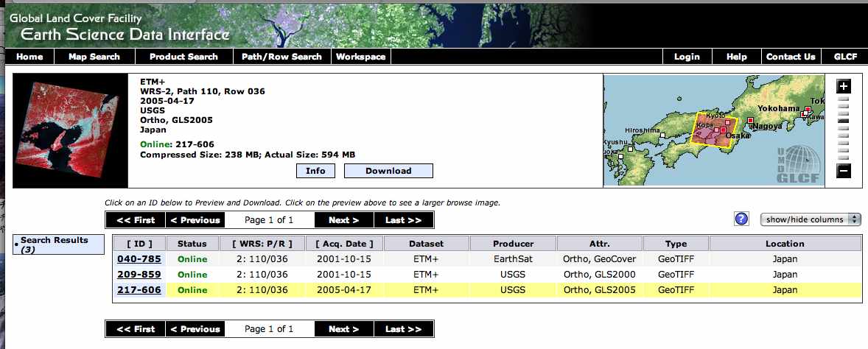Image resolution: width=868 pixels, height=349 pixels.
Task: Select the Osaka city marker on map
Action: pos(723,130)
